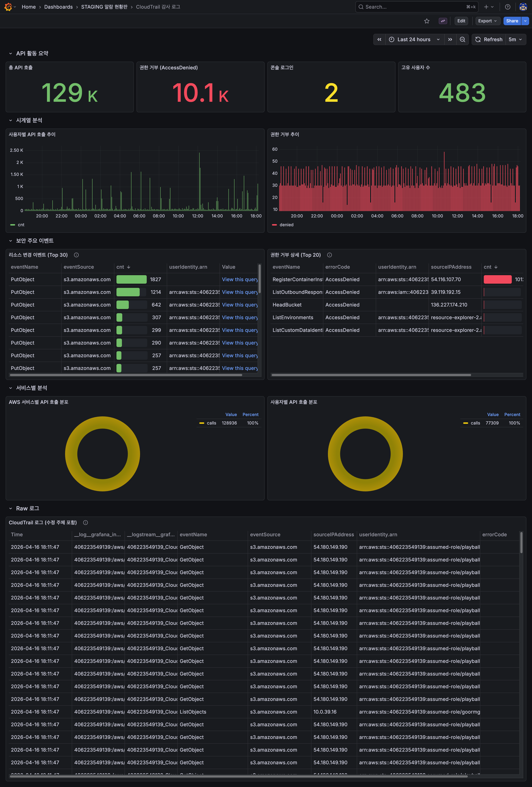Click the Grafana logo icon
This screenshot has width=532, height=787.
8,7
